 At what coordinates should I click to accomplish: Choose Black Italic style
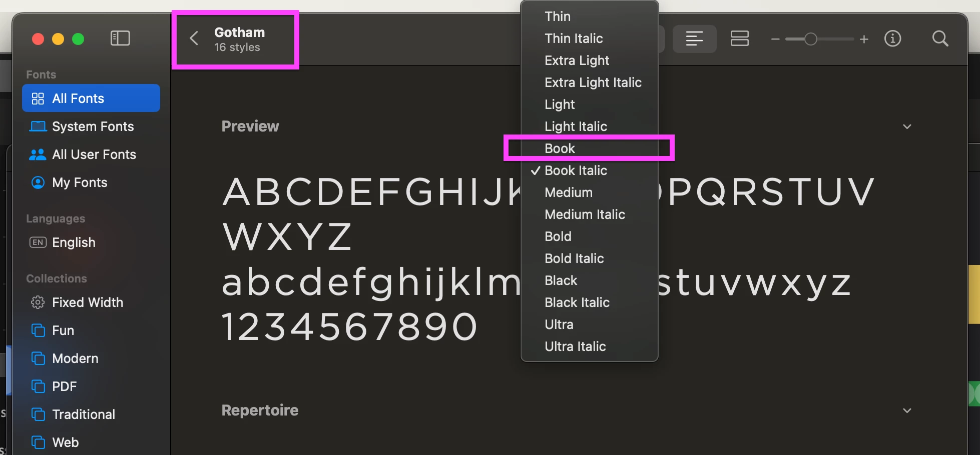pyautogui.click(x=590, y=302)
